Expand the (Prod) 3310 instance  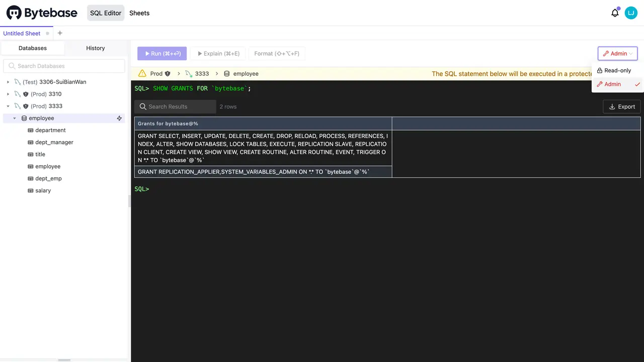click(x=8, y=94)
